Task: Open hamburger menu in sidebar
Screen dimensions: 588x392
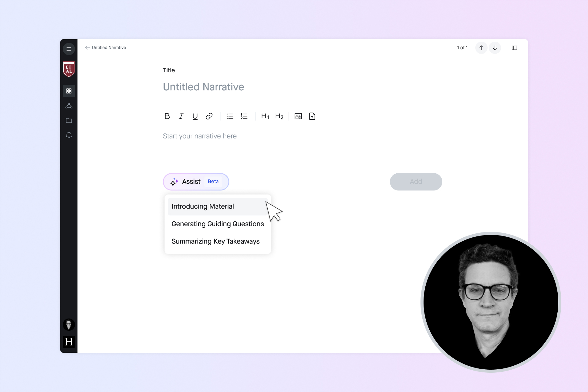Action: tap(69, 49)
